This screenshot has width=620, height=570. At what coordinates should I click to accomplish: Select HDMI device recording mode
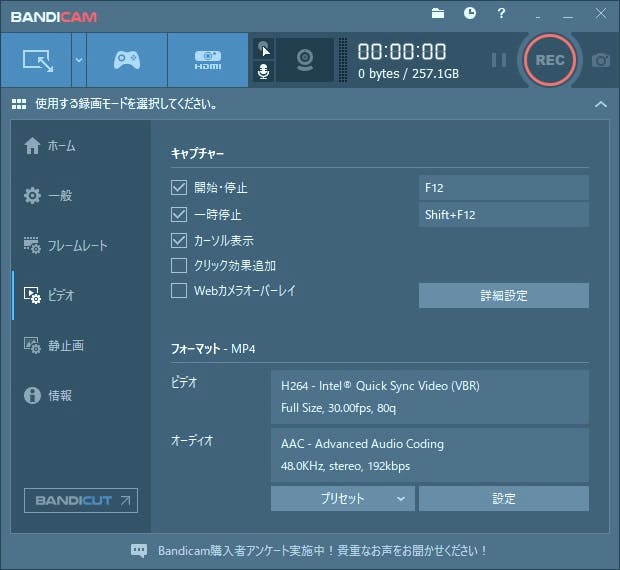point(207,60)
